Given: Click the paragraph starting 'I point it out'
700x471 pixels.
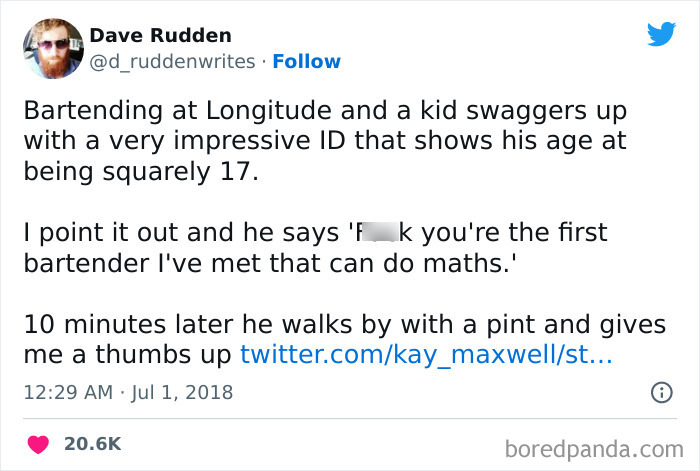Looking at the screenshot, I should click(315, 249).
